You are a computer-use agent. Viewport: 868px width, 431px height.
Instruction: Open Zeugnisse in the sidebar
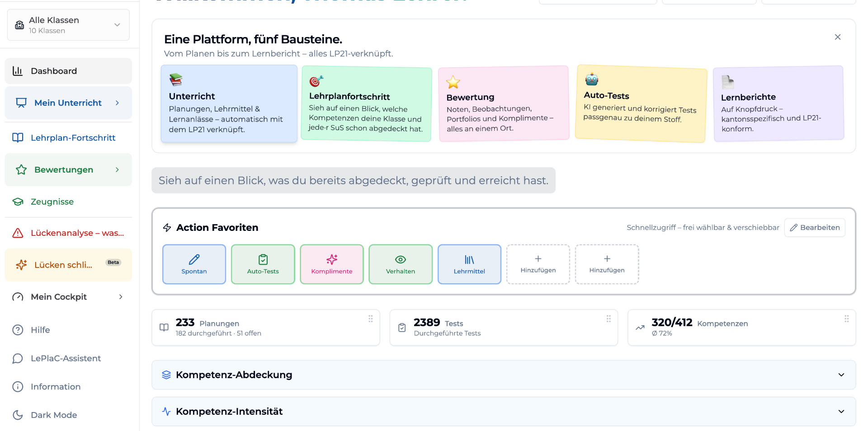click(x=68, y=202)
